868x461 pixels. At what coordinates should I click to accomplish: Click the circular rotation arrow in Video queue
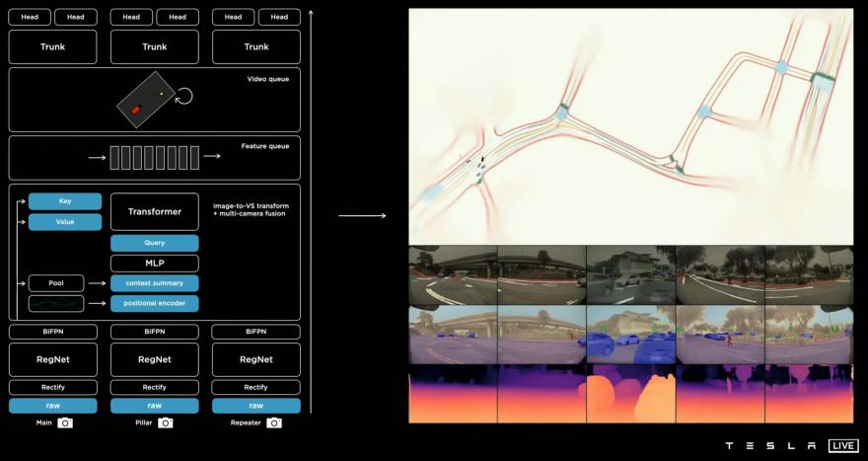point(183,96)
